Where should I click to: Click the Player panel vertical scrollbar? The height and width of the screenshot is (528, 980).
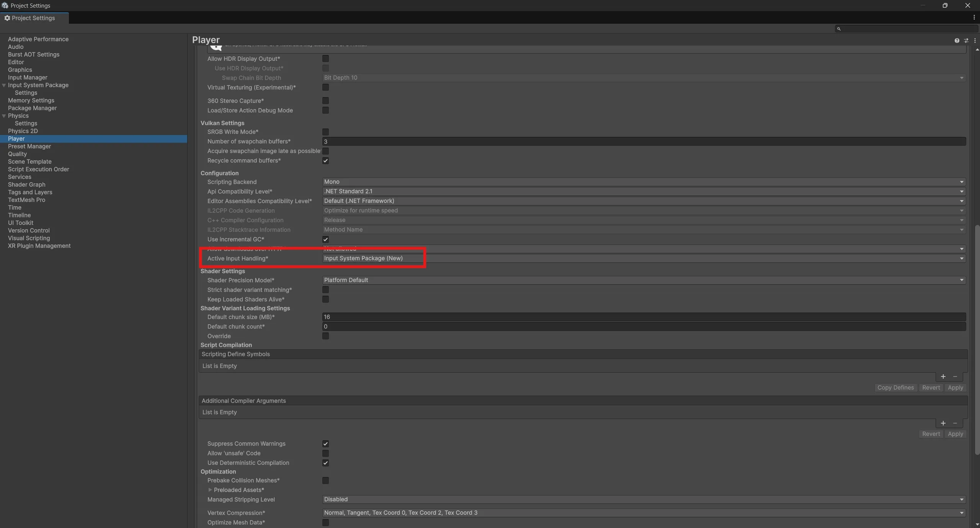click(977, 340)
